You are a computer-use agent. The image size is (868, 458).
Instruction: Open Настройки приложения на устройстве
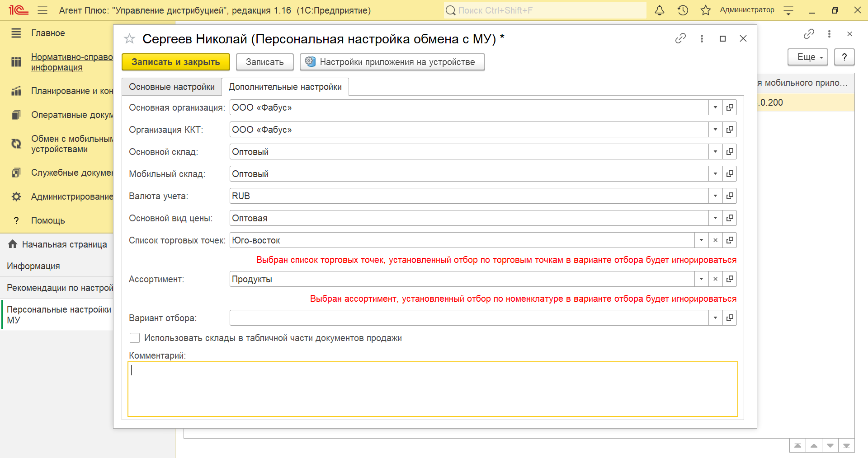[x=392, y=62]
